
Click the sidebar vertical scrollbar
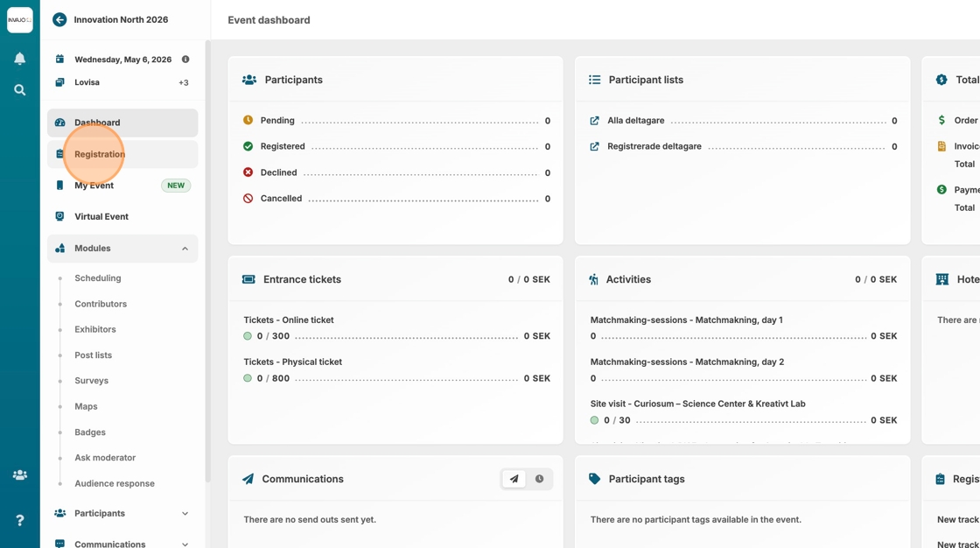[207, 263]
